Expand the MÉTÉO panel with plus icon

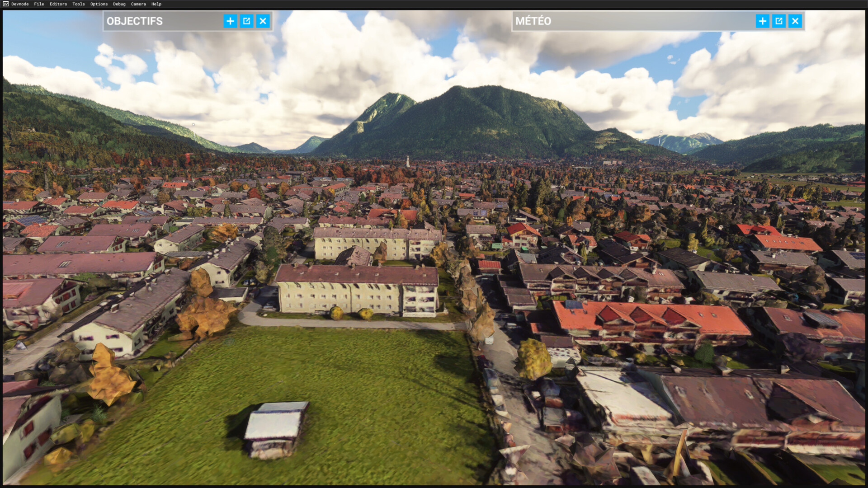(762, 21)
